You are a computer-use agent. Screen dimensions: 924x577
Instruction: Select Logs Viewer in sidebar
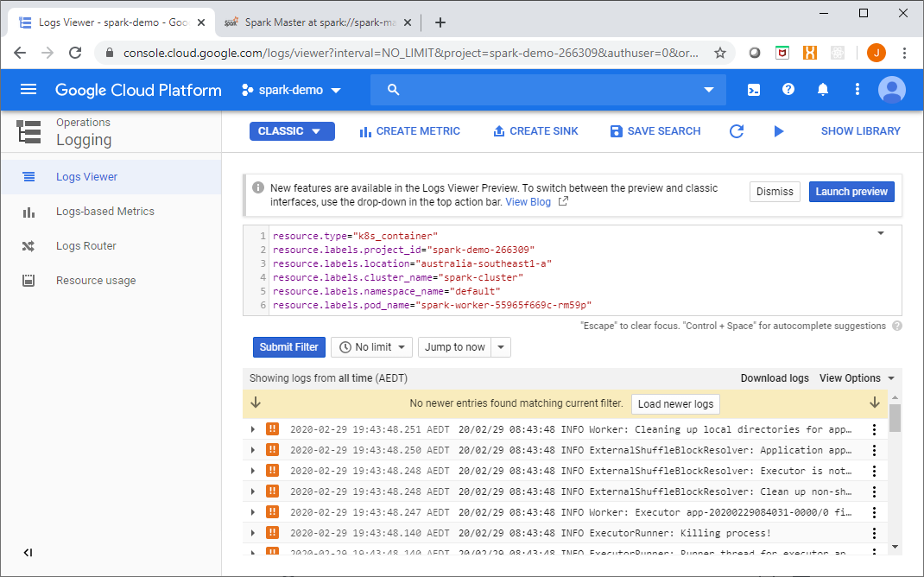click(x=111, y=177)
